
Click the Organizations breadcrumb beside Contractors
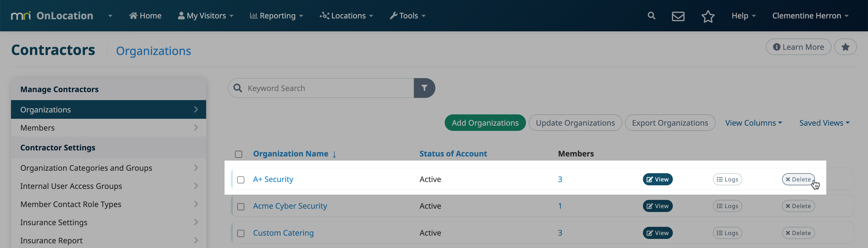click(x=153, y=51)
